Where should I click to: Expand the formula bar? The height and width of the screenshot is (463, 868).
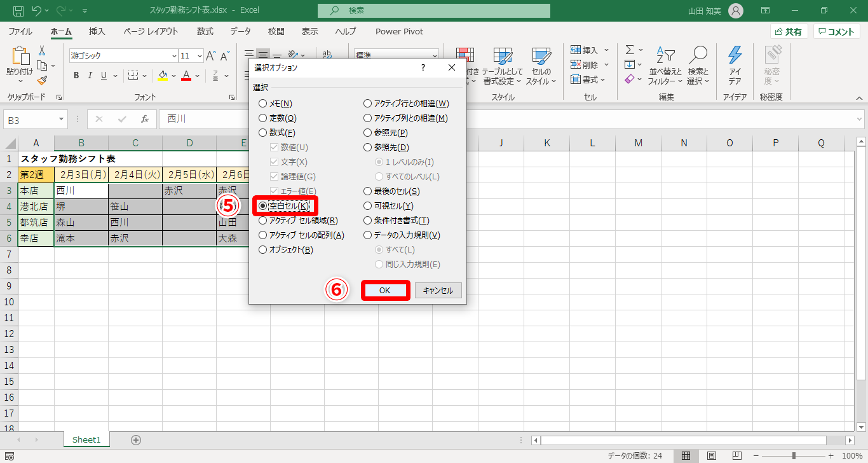coord(859,119)
